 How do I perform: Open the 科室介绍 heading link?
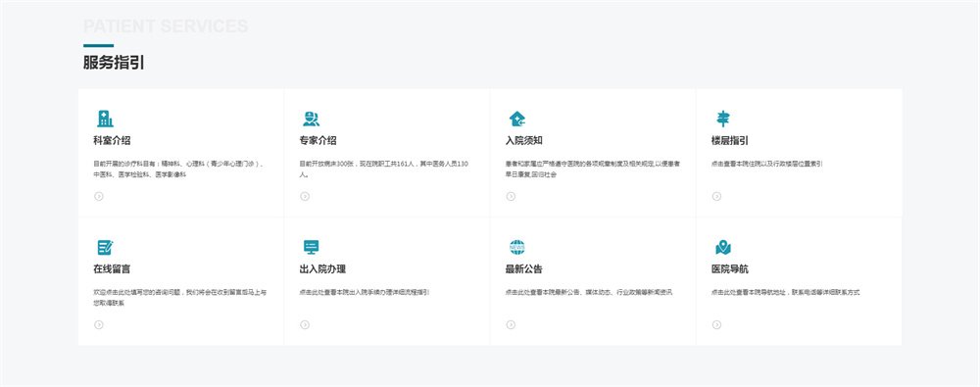click(112, 141)
